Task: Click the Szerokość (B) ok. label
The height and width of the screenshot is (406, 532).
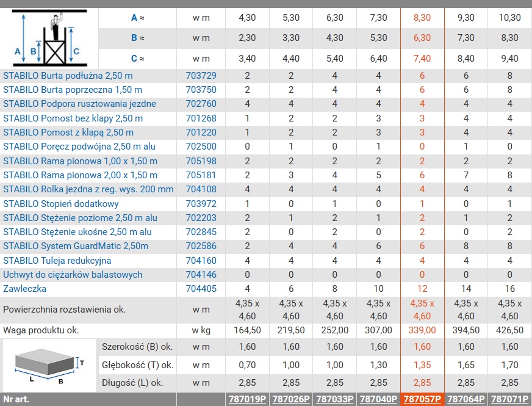Action: click(x=137, y=347)
